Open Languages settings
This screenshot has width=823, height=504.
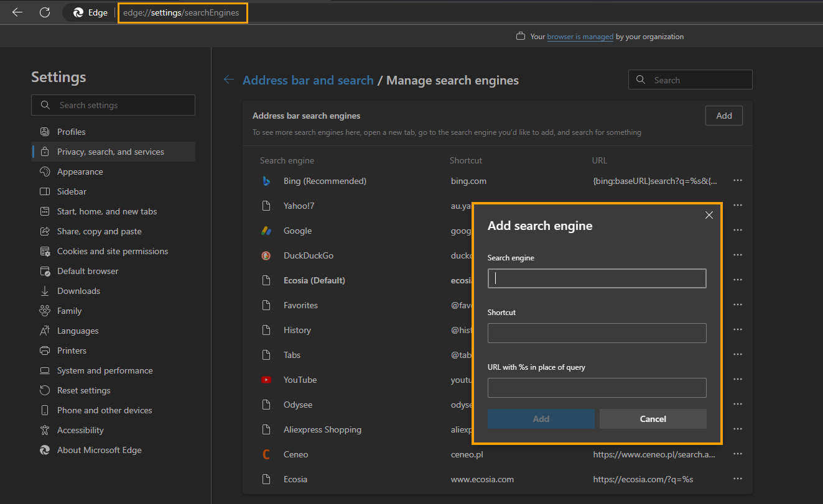point(113,331)
